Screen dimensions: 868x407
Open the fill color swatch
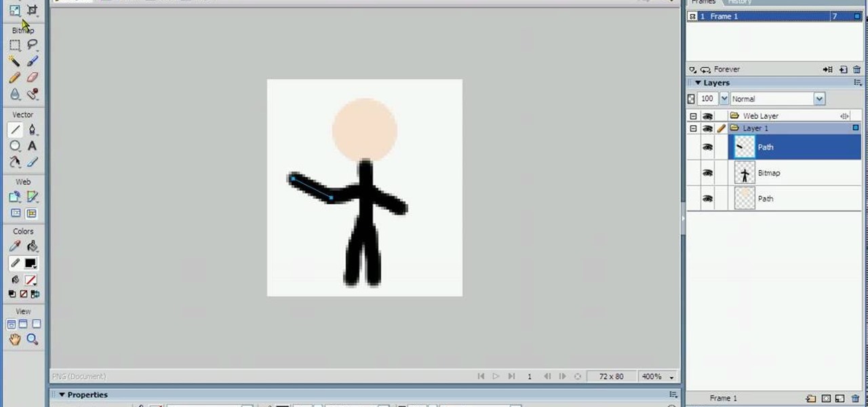(31, 279)
